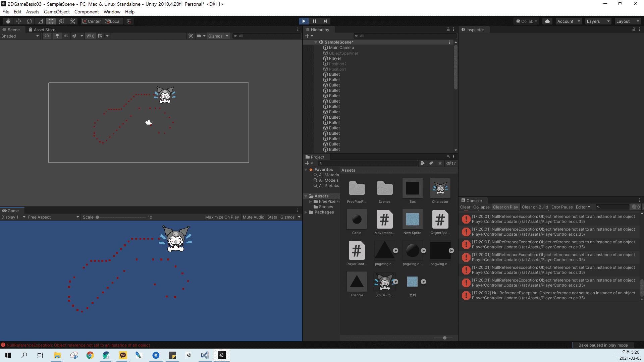Open the Layers dropdown
Image resolution: width=644 pixels, height=362 pixels.
(x=598, y=21)
